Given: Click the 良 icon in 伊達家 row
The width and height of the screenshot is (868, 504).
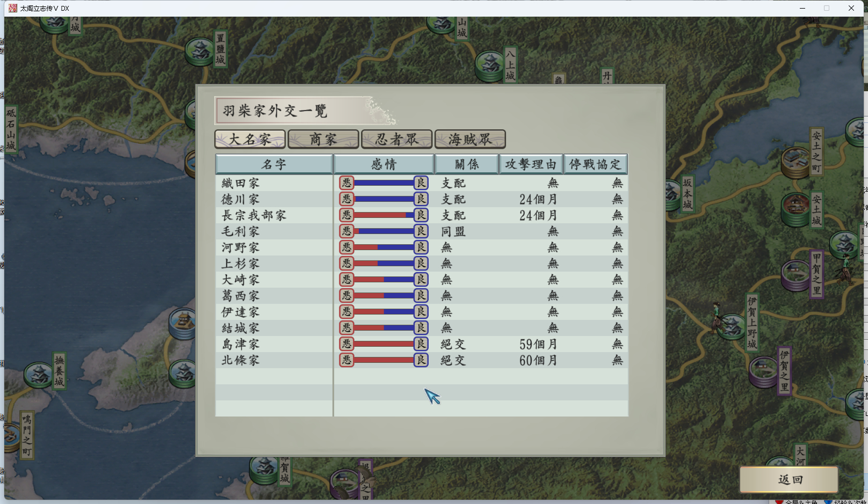Looking at the screenshot, I should [421, 312].
